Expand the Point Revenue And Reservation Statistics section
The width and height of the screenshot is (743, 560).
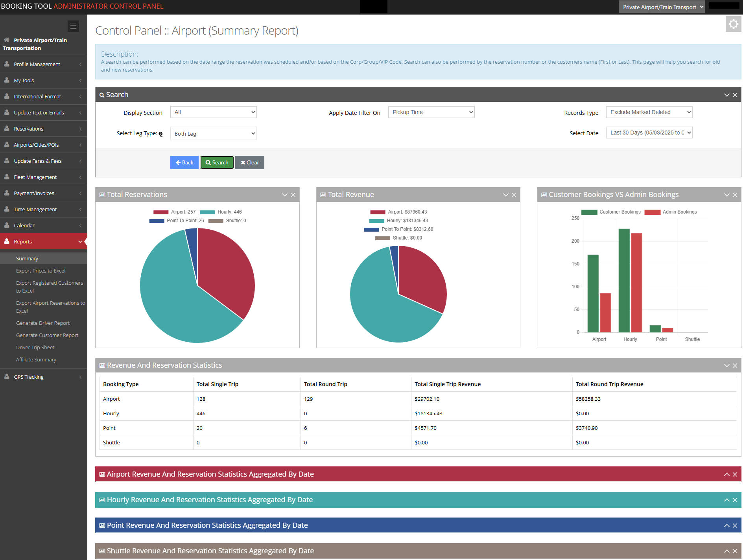726,525
